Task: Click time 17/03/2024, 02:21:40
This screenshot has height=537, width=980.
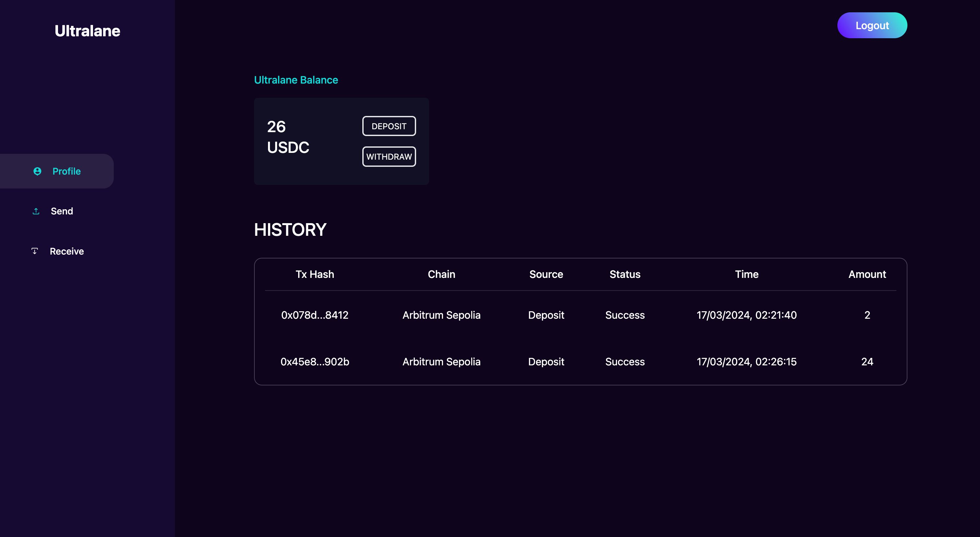Action: (x=746, y=315)
